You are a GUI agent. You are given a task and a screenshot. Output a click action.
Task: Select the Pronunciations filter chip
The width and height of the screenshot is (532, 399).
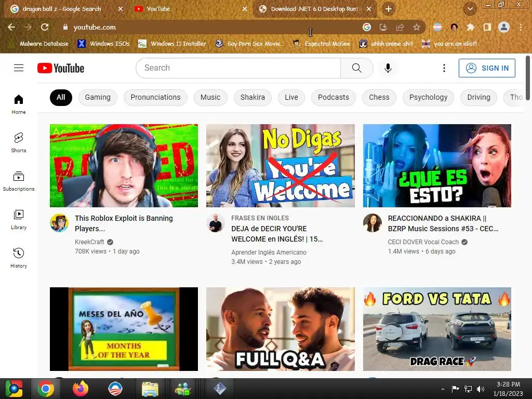coord(155,97)
